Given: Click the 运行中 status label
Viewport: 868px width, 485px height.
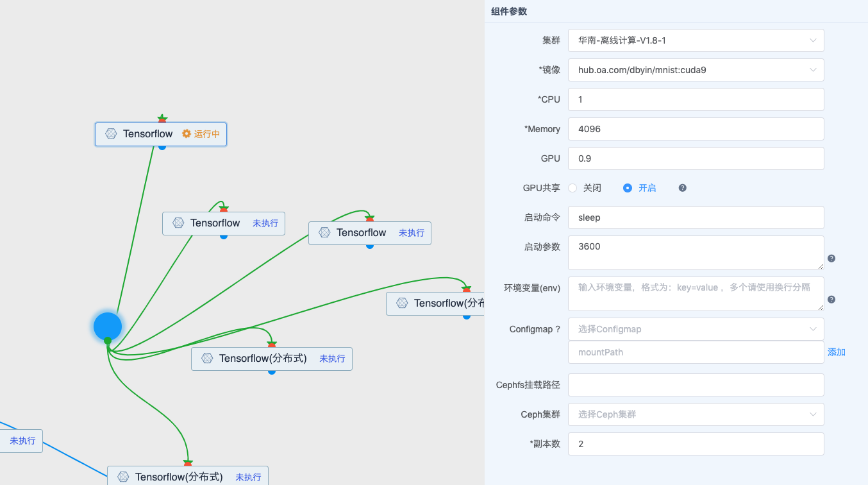Looking at the screenshot, I should (x=207, y=134).
